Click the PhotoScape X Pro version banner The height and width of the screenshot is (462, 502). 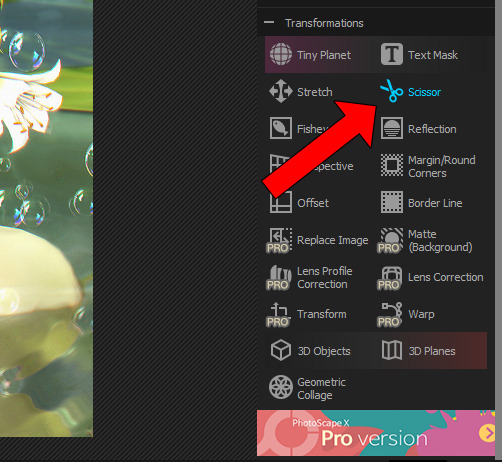[x=376, y=433]
